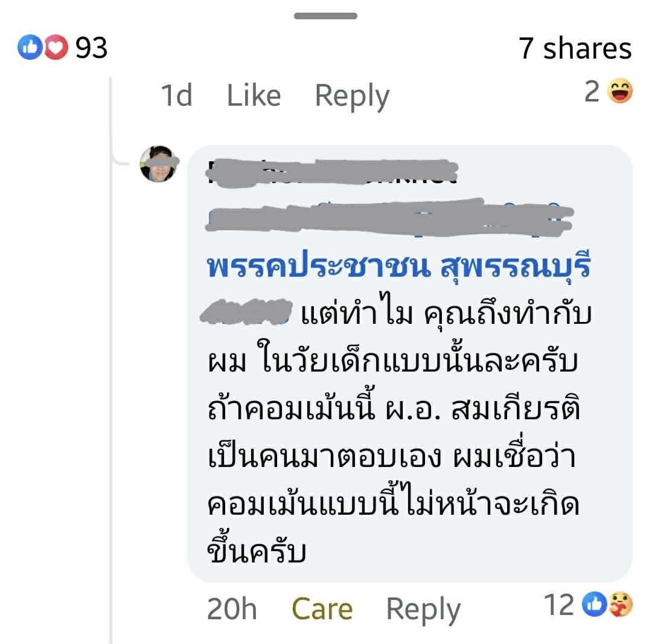Click the blue like icon next to 12
The height and width of the screenshot is (644, 652).
595,605
